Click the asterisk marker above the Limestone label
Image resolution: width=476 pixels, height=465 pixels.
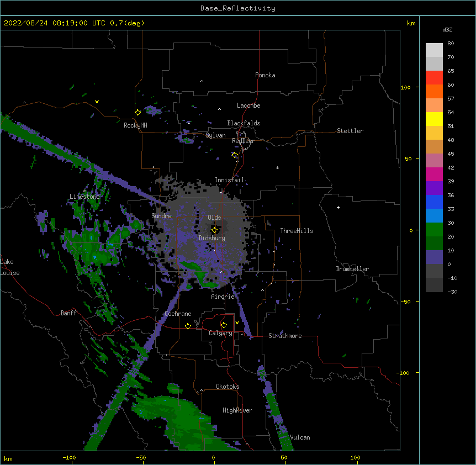click(x=84, y=191)
